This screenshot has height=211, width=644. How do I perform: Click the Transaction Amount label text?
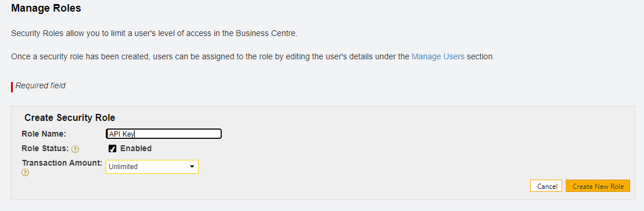pos(62,163)
